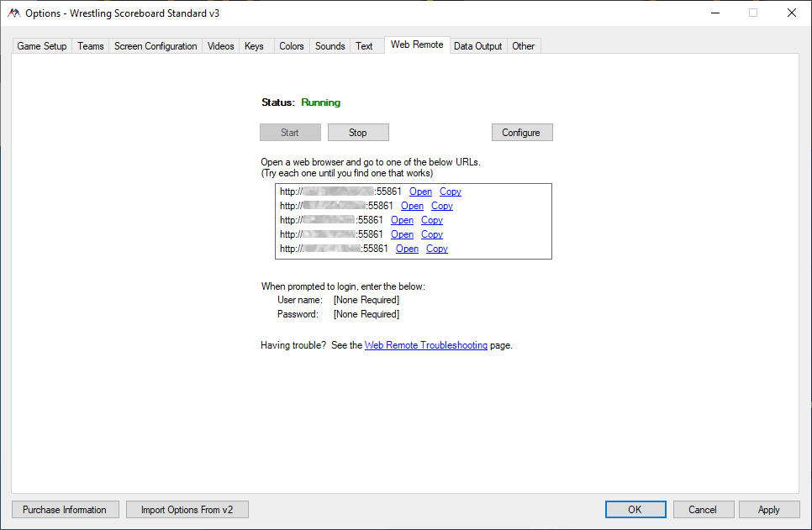Click Apply to save settings

pos(768,510)
